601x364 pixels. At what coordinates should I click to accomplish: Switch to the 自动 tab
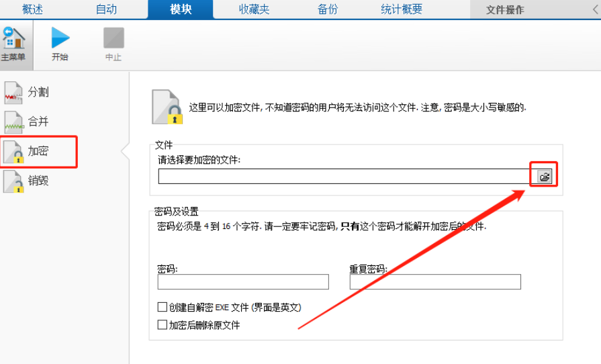point(106,9)
